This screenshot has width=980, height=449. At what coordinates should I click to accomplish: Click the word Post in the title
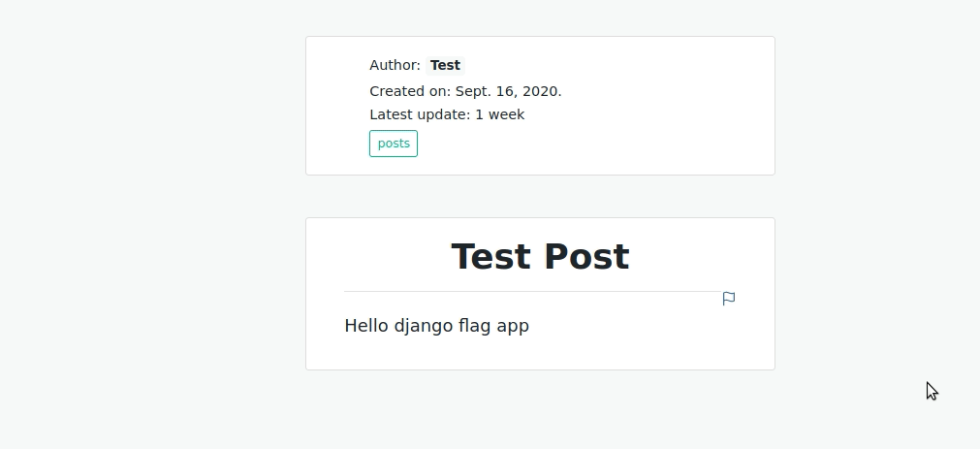tap(586, 257)
